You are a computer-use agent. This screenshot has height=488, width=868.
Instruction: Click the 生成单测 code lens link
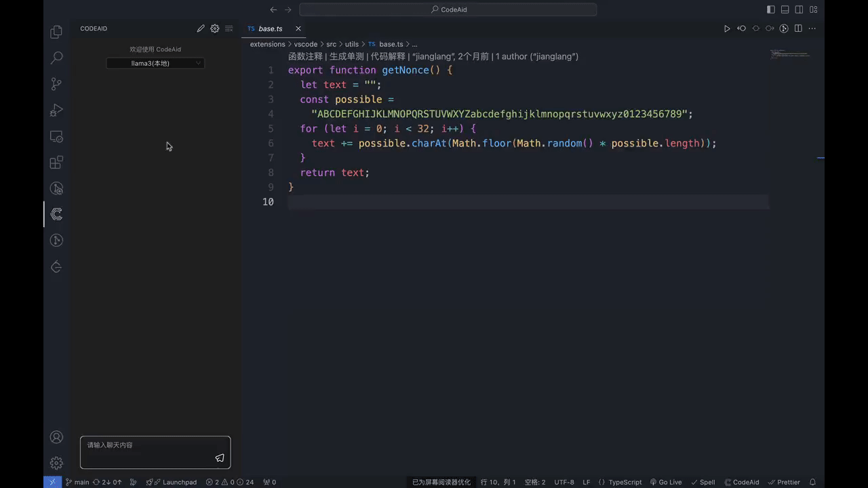point(347,56)
